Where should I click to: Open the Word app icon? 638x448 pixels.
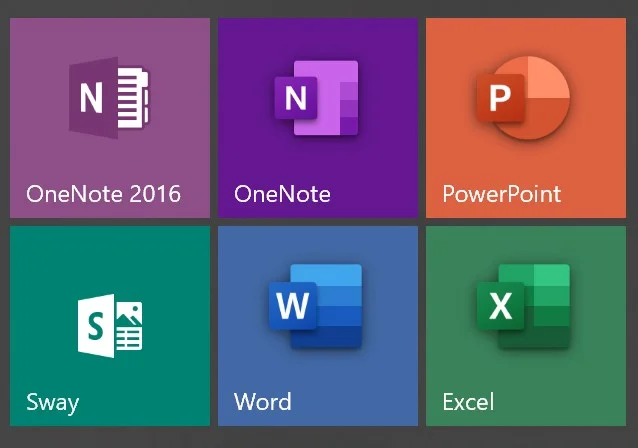point(315,306)
